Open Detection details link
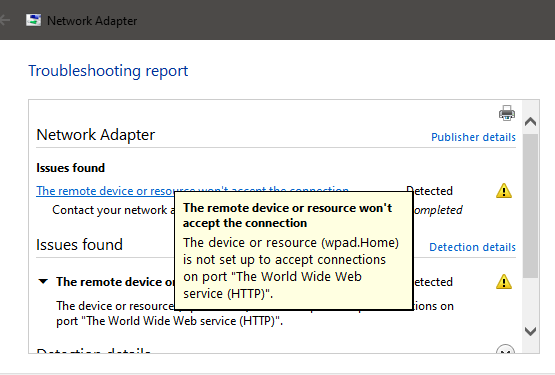This screenshot has width=555, height=375. [x=473, y=247]
